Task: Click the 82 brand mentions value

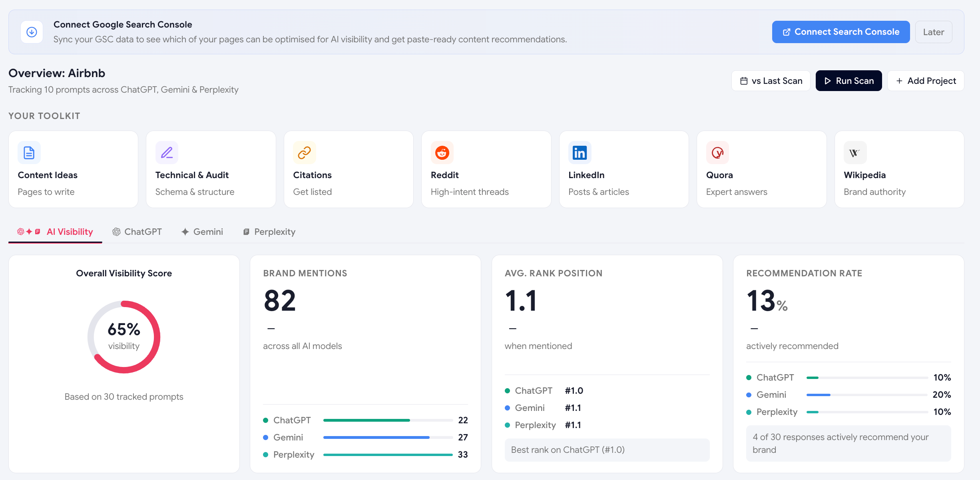Action: (280, 301)
